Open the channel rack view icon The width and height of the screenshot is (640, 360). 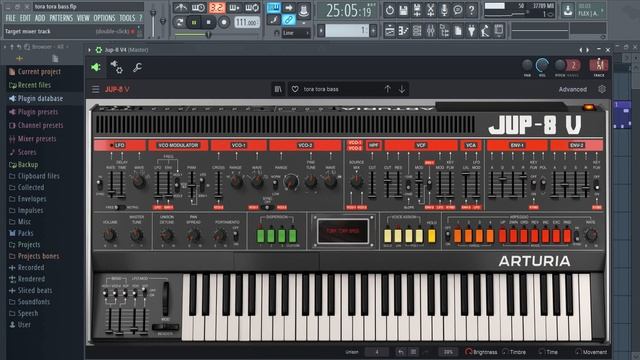[417, 31]
